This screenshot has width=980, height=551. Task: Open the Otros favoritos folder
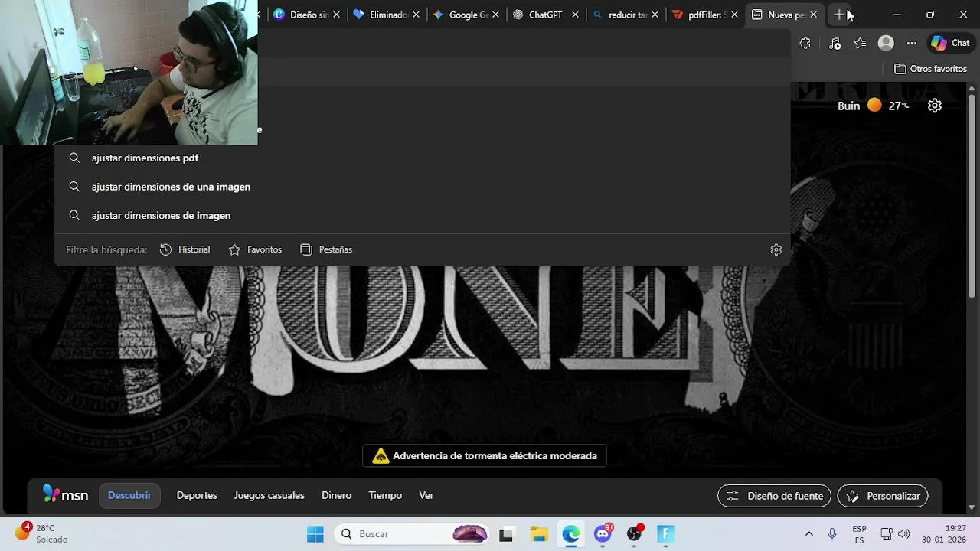point(931,69)
